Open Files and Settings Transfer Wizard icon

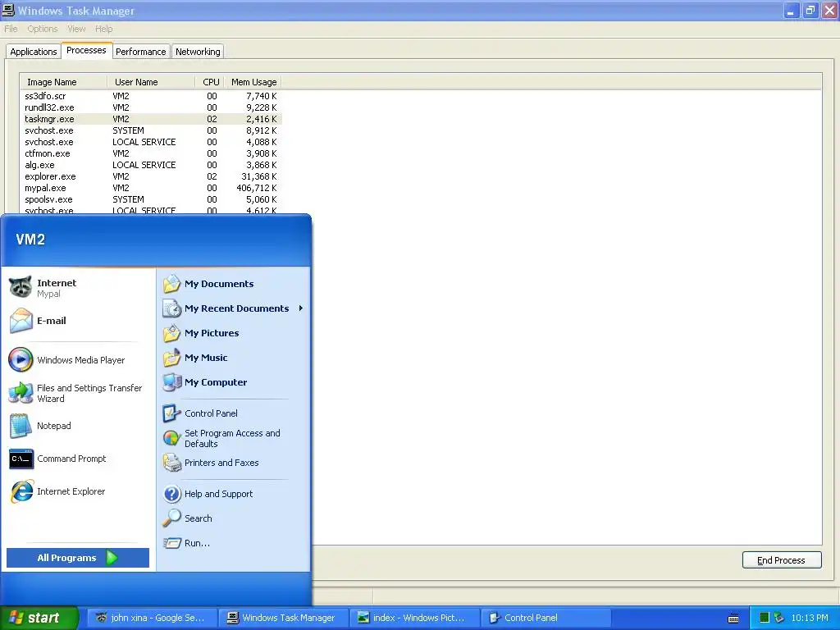21,393
